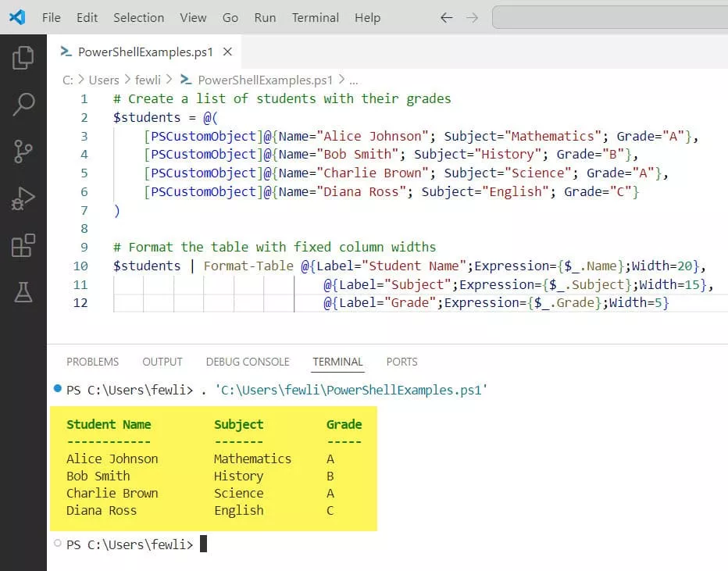The height and width of the screenshot is (571, 728).
Task: Click the VS Code logo
Action: (x=17, y=17)
